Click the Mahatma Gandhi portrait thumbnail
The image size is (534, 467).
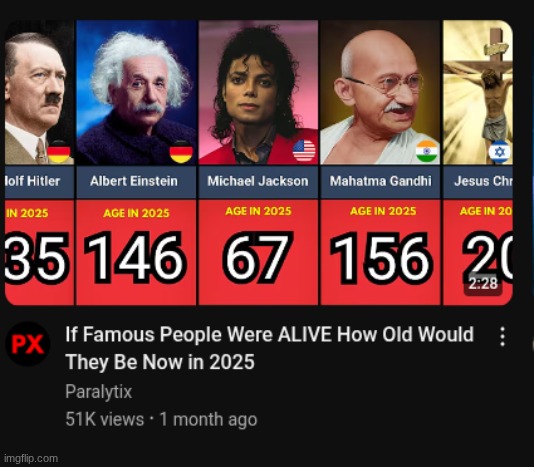(380, 93)
